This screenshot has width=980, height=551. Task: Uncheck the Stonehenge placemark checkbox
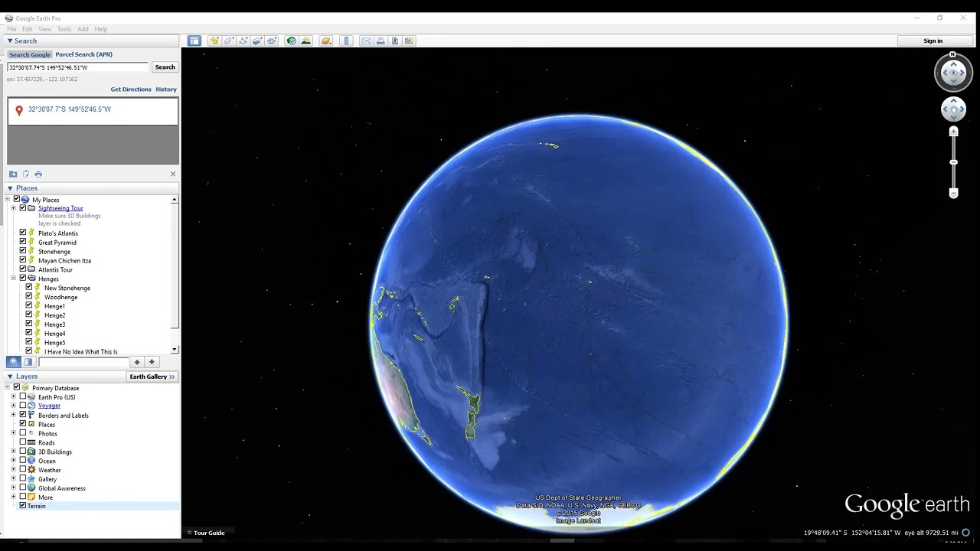click(23, 251)
